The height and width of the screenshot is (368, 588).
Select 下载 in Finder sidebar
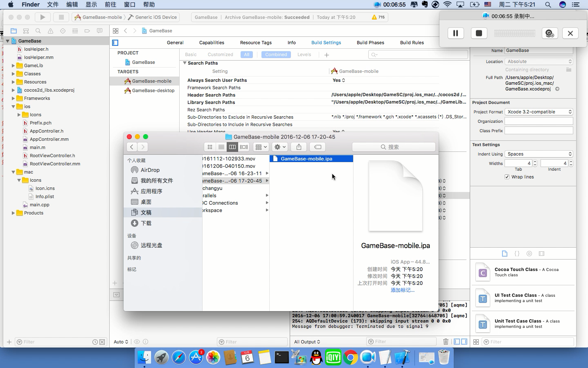(x=146, y=223)
